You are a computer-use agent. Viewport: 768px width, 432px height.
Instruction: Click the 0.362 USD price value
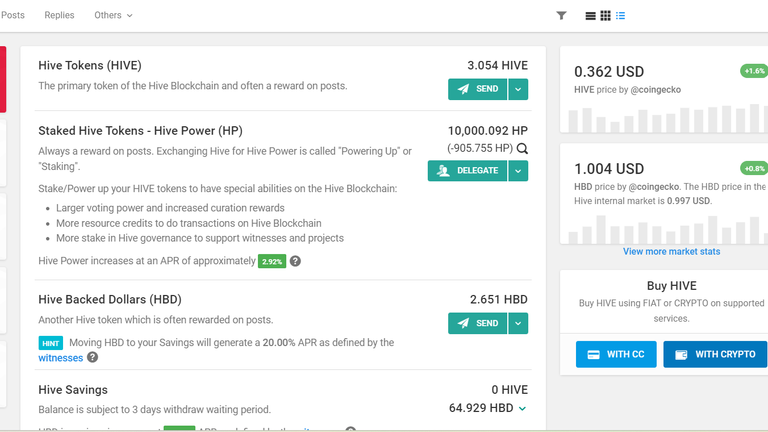point(609,72)
